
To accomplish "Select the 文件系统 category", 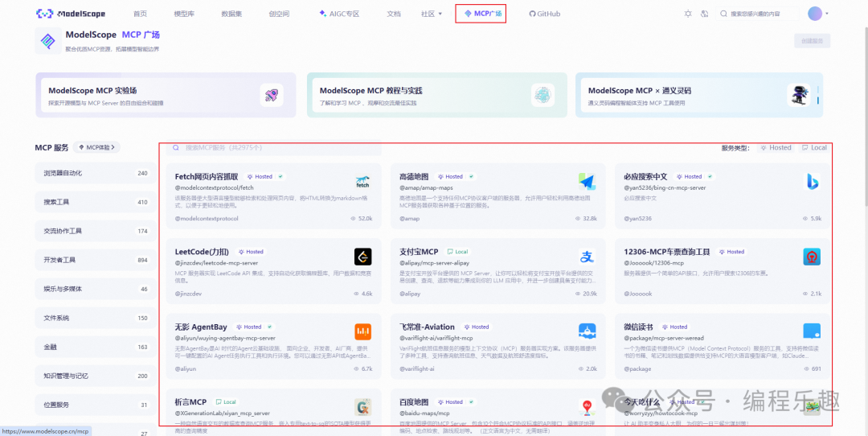I will (95, 318).
